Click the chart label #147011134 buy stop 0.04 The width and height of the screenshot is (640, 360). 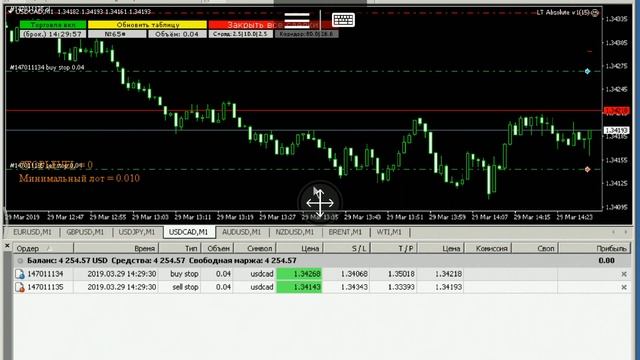tap(47, 67)
